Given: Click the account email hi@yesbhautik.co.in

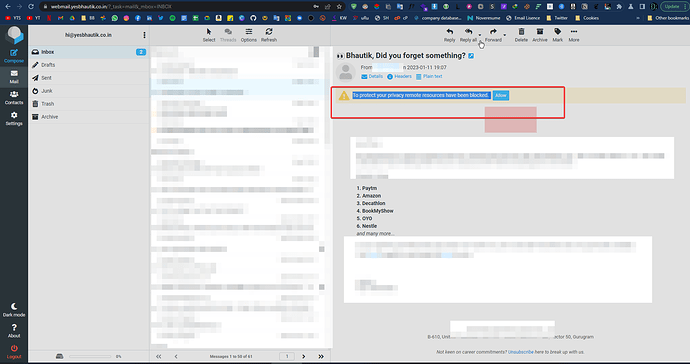Looking at the screenshot, I should [x=88, y=35].
